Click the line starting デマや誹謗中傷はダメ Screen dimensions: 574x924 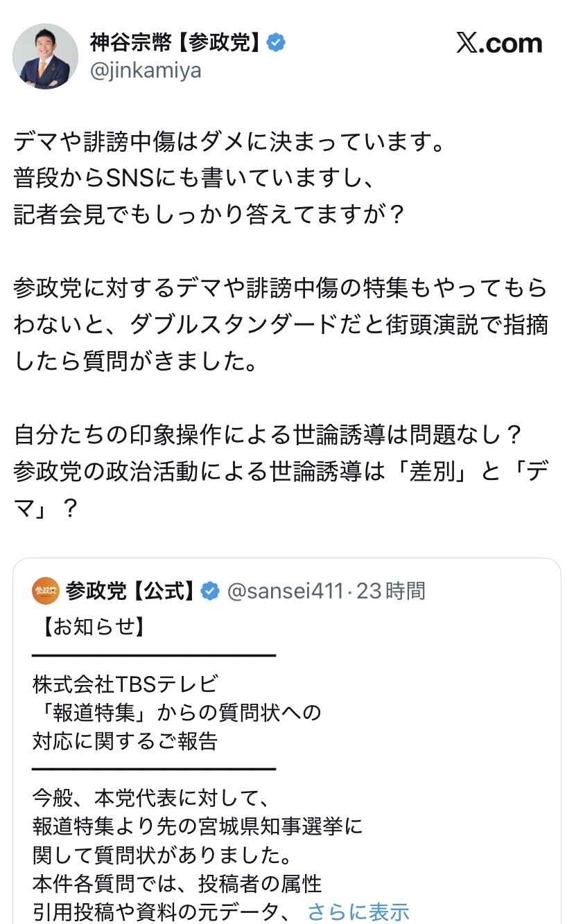tap(228, 144)
